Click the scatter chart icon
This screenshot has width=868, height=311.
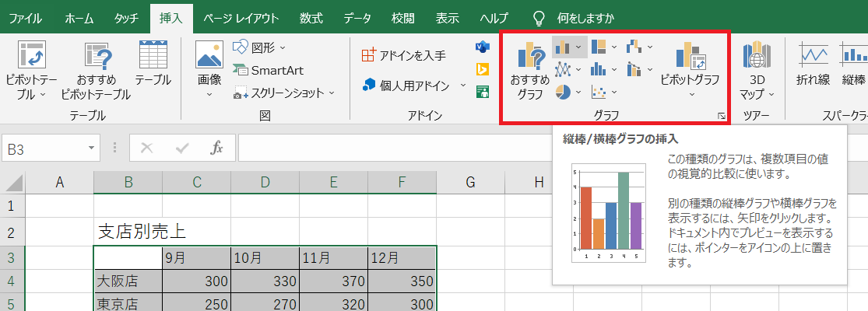point(599,91)
